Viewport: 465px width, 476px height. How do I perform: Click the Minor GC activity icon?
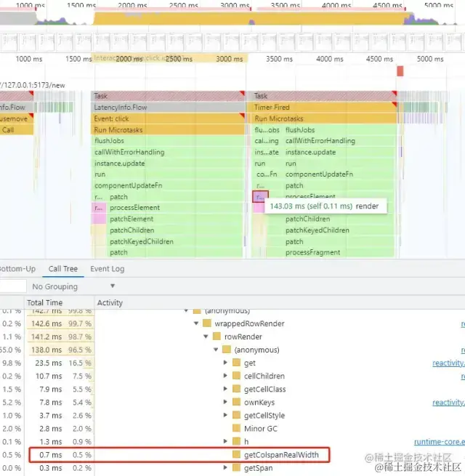coord(236,428)
